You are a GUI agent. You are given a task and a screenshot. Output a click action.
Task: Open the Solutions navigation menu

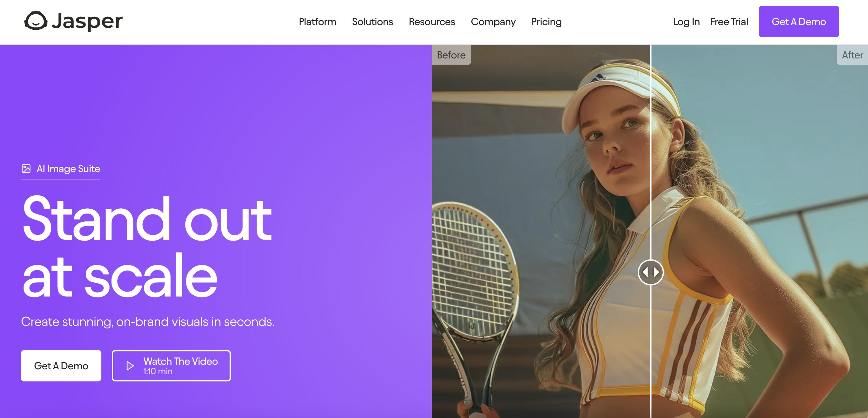pyautogui.click(x=372, y=22)
